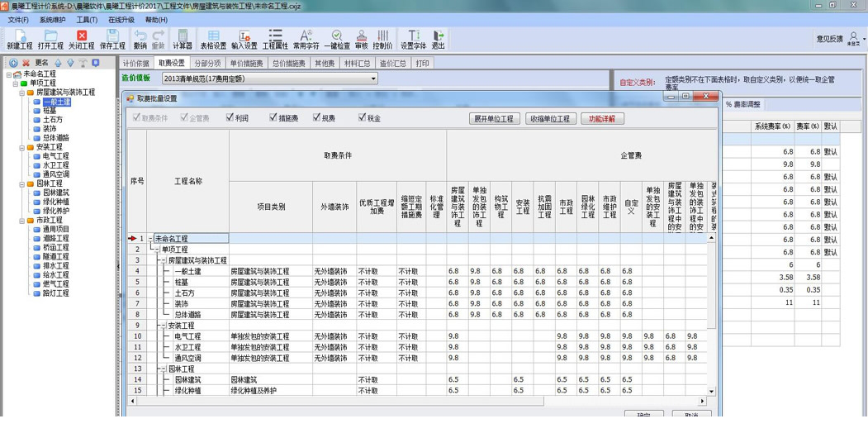Image resolution: width=868 pixels, height=433 pixels.
Task: Click 意见反馈 feedback link
Action: coord(829,39)
